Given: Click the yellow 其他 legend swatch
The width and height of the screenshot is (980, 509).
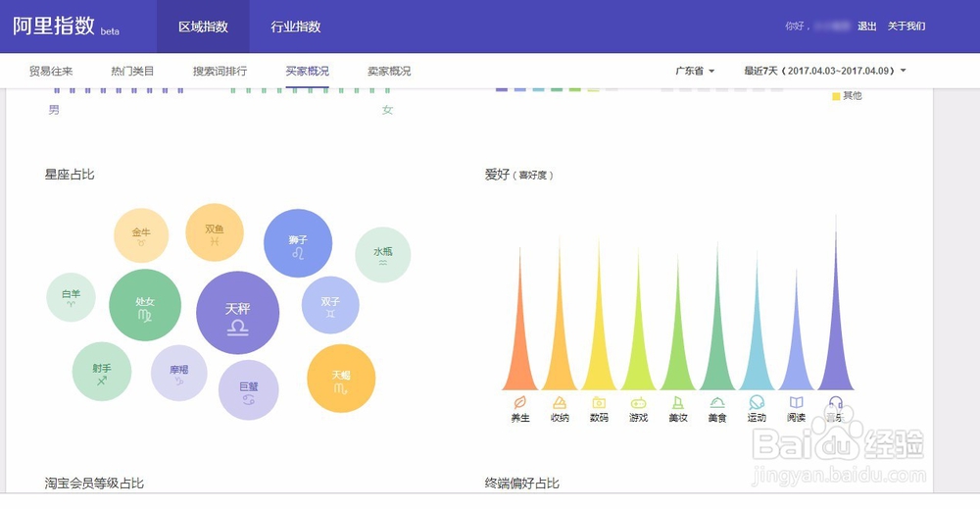Looking at the screenshot, I should tap(836, 96).
